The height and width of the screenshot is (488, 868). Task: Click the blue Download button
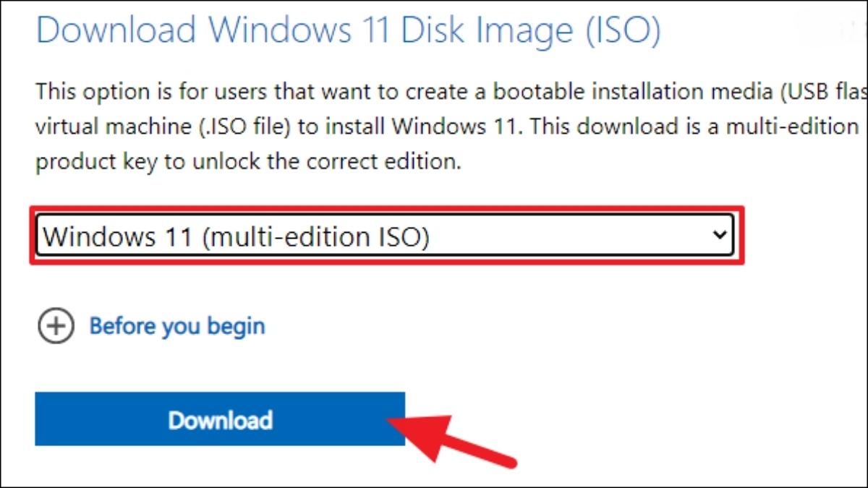[220, 419]
